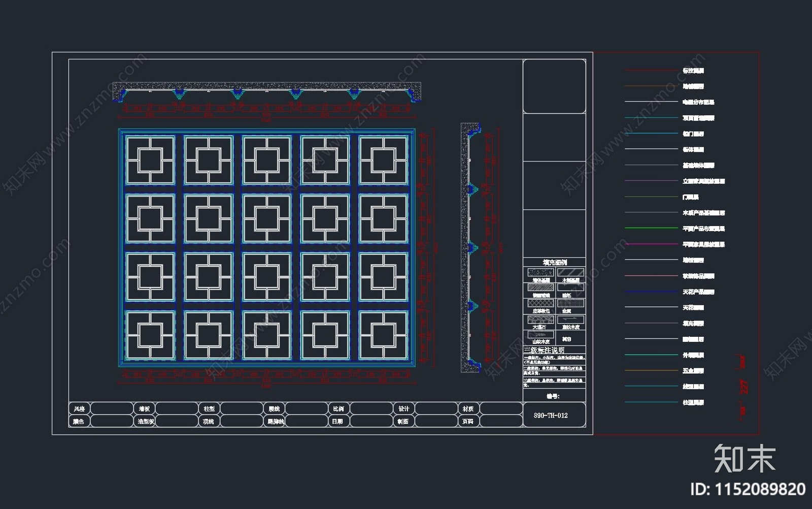Click drawing number S90-TH-012
The image size is (812, 509).
coord(551,416)
